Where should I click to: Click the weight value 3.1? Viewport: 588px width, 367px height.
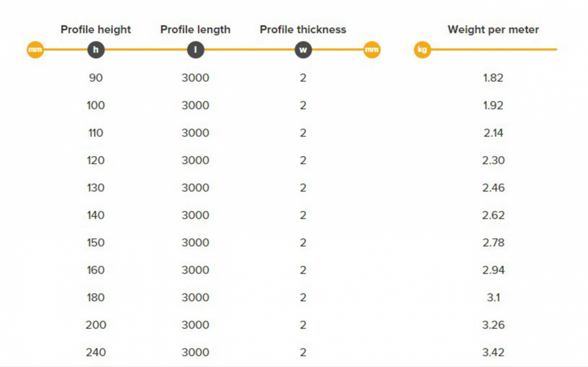(x=493, y=297)
